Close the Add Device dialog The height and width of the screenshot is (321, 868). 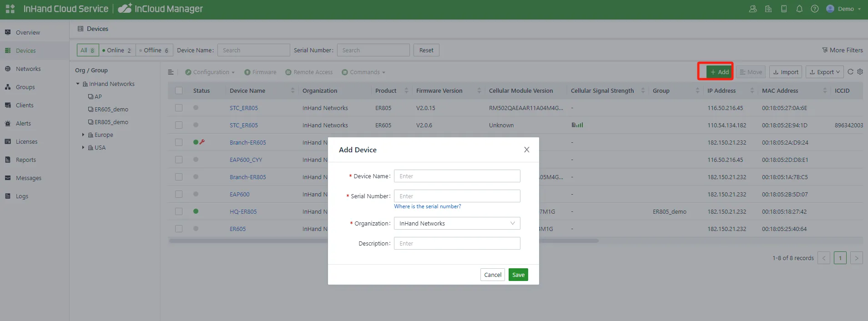tap(527, 150)
